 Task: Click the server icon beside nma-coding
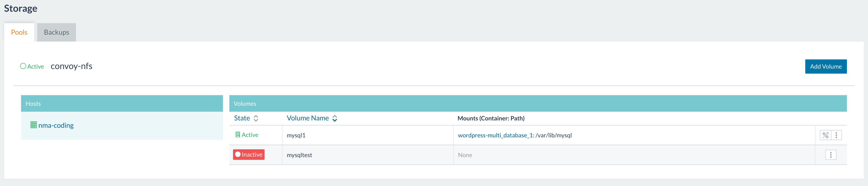tap(33, 125)
